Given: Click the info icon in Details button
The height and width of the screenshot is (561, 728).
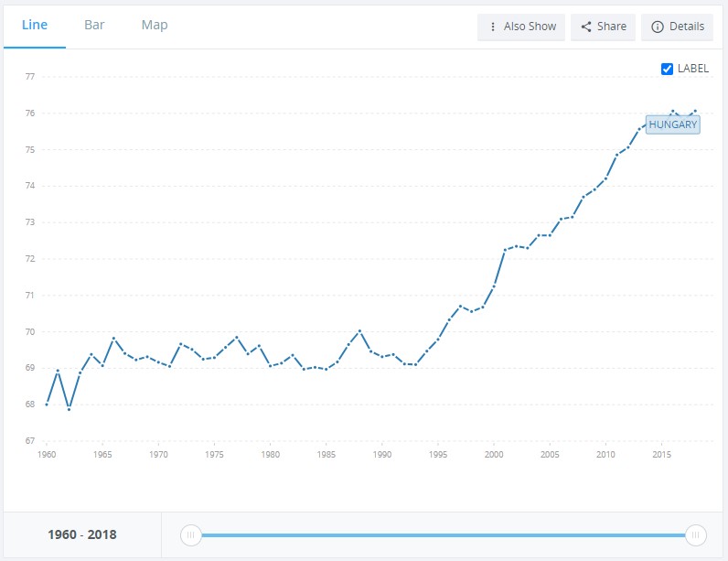Looking at the screenshot, I should 657,27.
